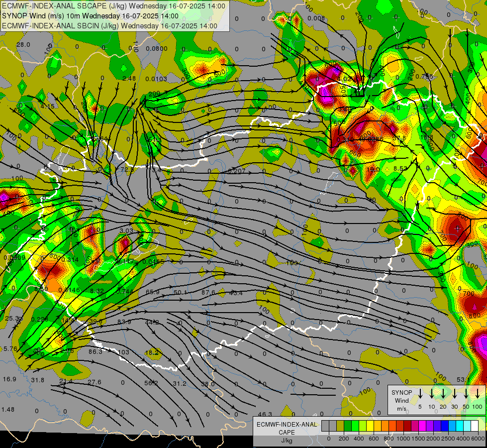Select the dark red CAPE swatch
This screenshot has width=487, height=448.
[407, 426]
